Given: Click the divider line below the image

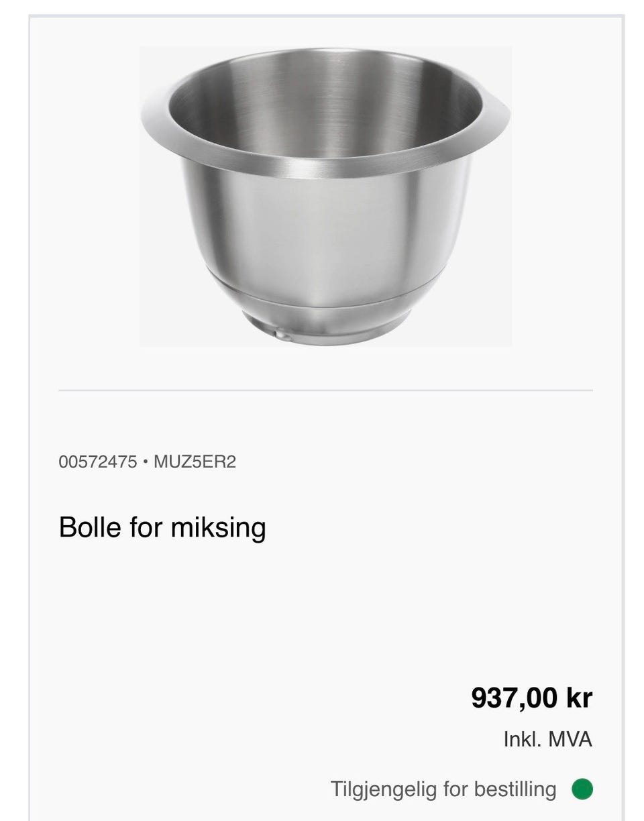Looking at the screenshot, I should pos(325,390).
